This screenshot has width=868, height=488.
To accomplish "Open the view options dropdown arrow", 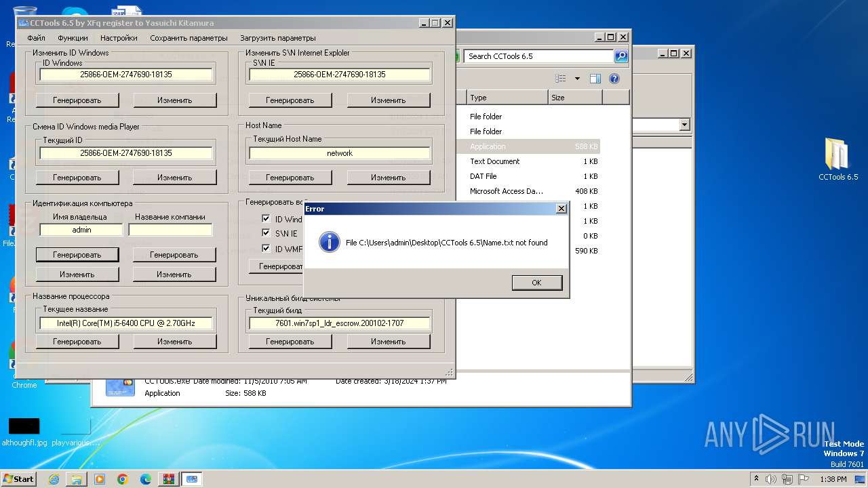I will tap(577, 79).
